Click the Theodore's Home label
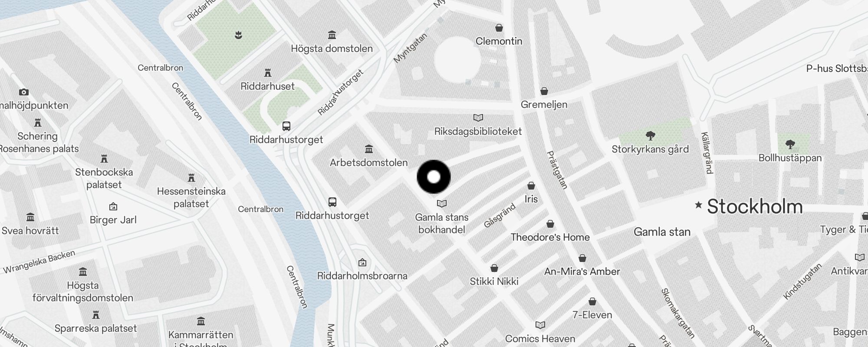Image resolution: width=868 pixels, height=347 pixels. [550, 237]
